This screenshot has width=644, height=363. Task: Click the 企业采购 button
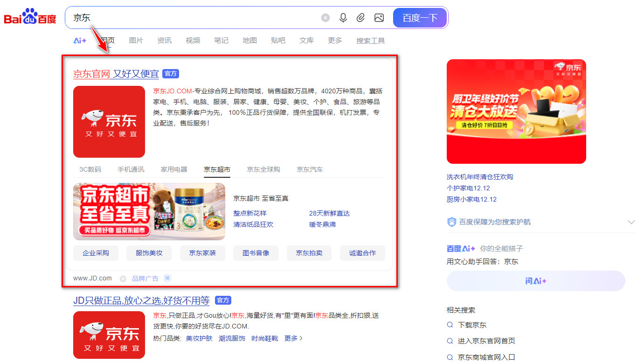click(96, 253)
